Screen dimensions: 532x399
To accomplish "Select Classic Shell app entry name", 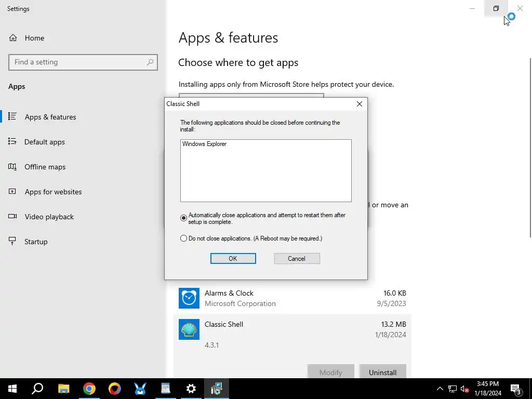I will (x=224, y=324).
